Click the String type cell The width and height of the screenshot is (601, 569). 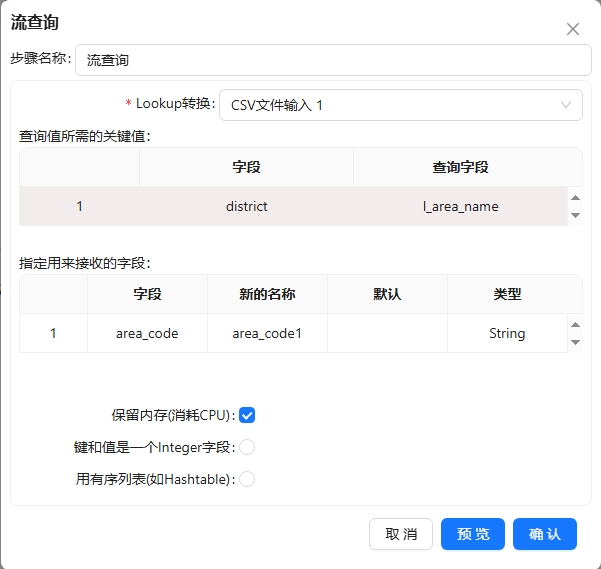click(x=507, y=333)
